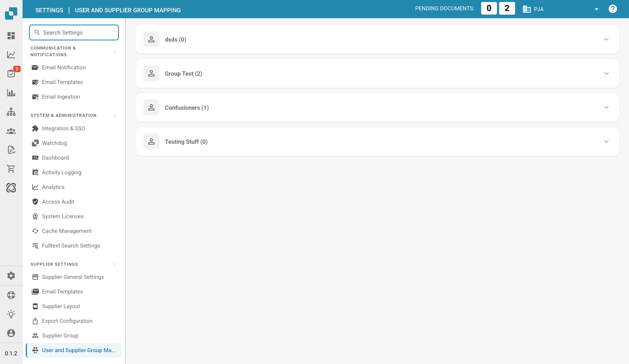Image resolution: width=629 pixels, height=364 pixels.
Task: Click the person icon on dsds row
Action: [151, 39]
